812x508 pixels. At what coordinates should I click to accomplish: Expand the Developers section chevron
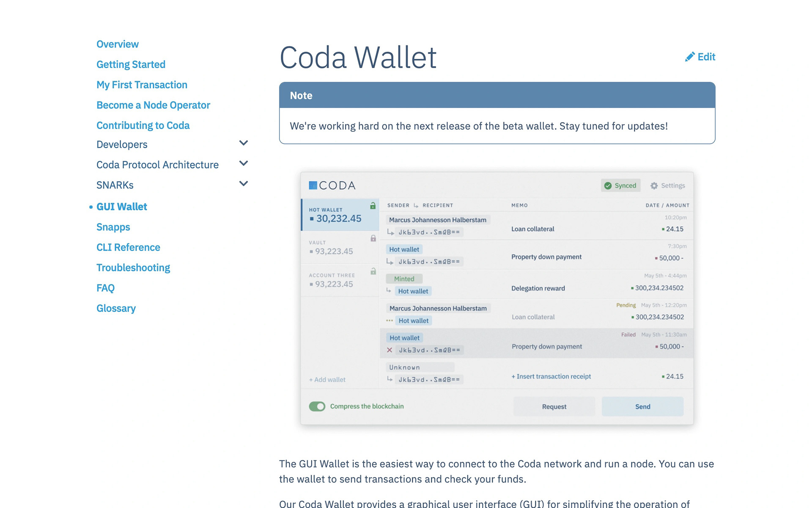[x=244, y=143]
